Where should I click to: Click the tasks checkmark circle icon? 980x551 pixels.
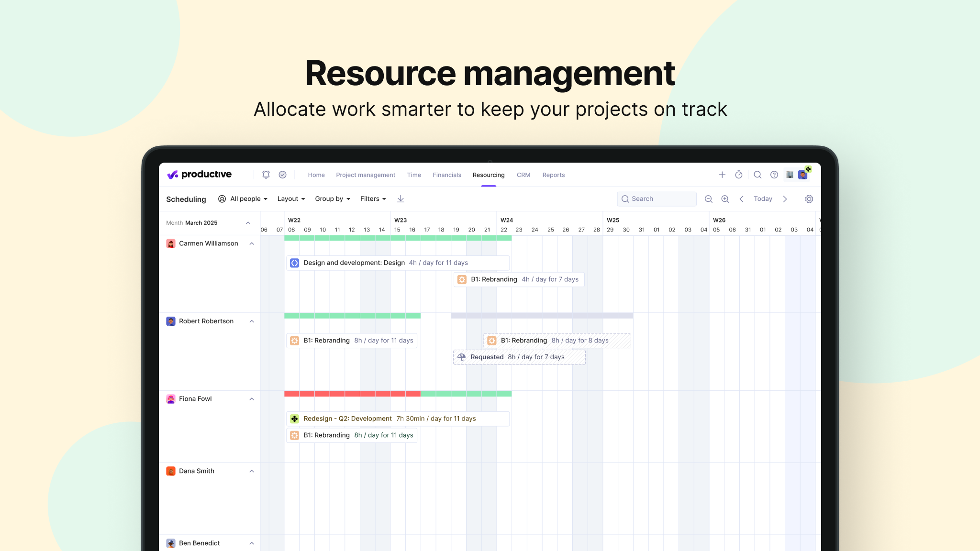tap(283, 175)
